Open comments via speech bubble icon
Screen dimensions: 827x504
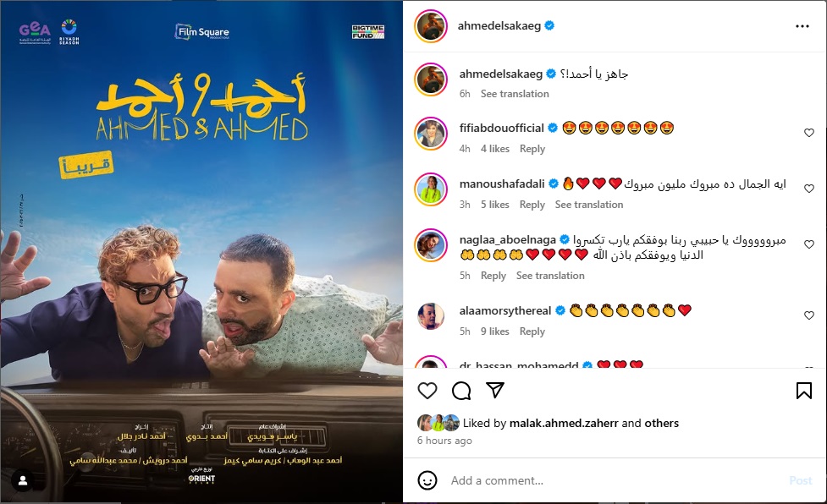(461, 391)
